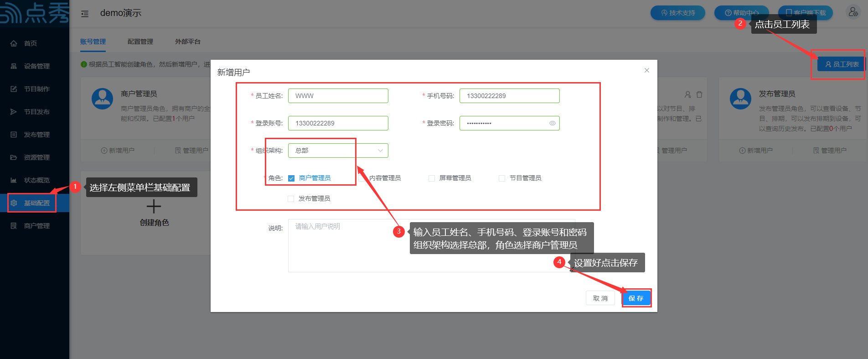Switch to the 外部平台 tab

tap(188, 42)
